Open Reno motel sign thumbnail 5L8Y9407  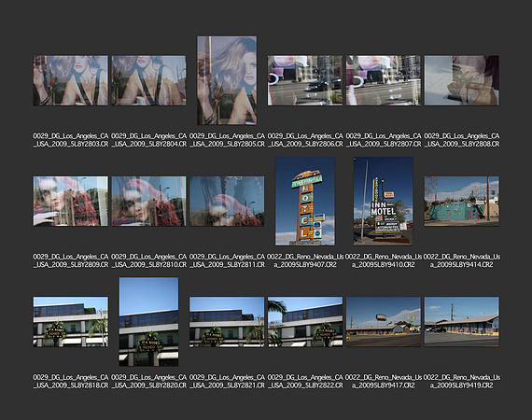(x=305, y=201)
